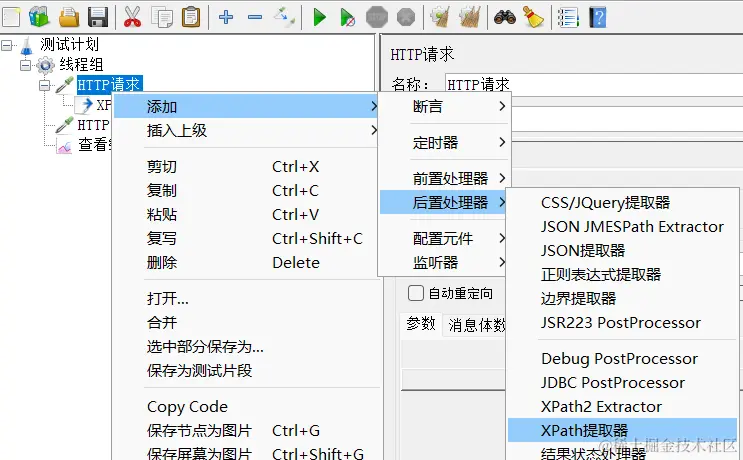Clear results with single broom icon

440,18
